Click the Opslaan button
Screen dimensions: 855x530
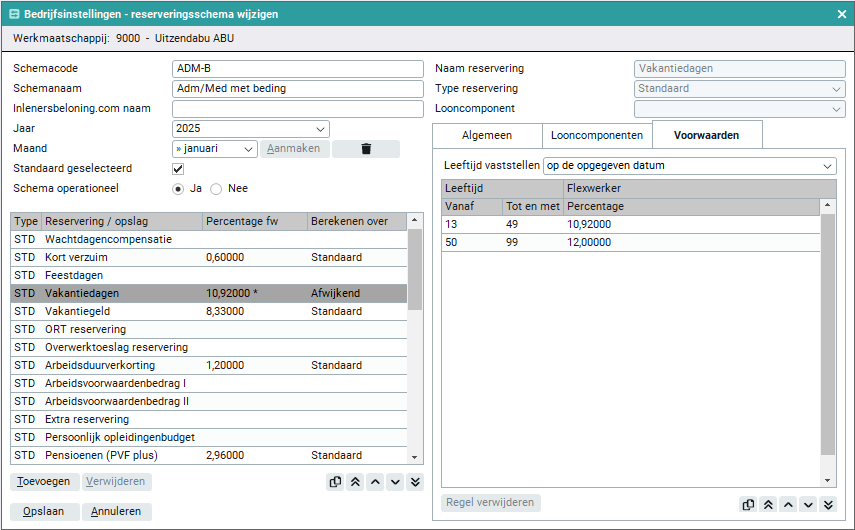point(44,511)
